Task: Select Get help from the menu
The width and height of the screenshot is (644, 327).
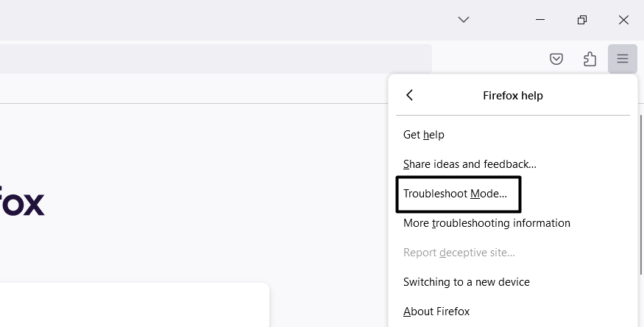Action: [424, 135]
